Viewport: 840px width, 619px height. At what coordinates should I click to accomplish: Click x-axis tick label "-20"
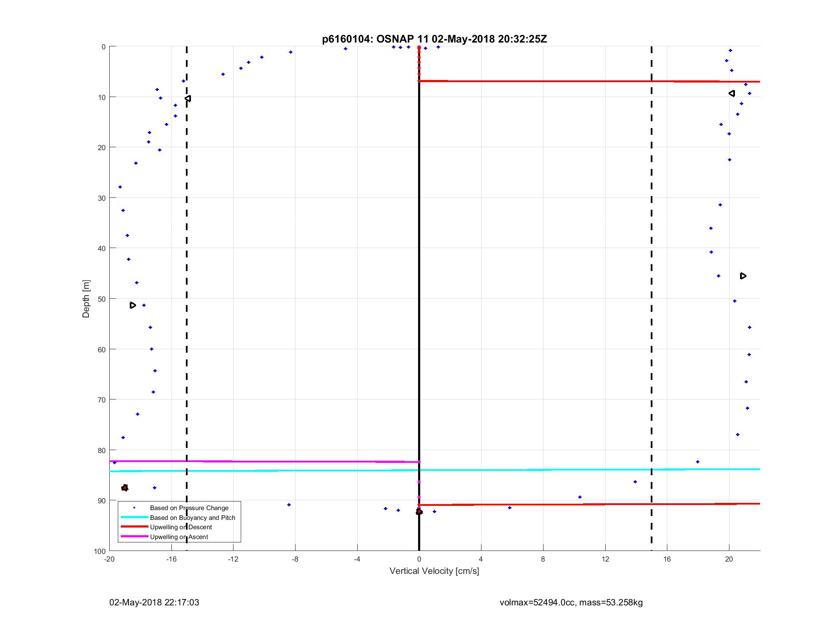click(109, 559)
